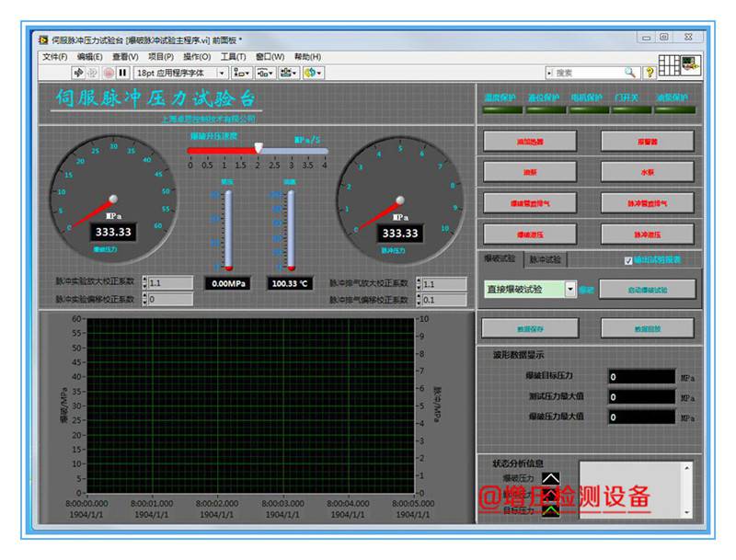The image size is (736, 560).
Task: Toggle the 油泵 switch button
Action: click(x=530, y=172)
